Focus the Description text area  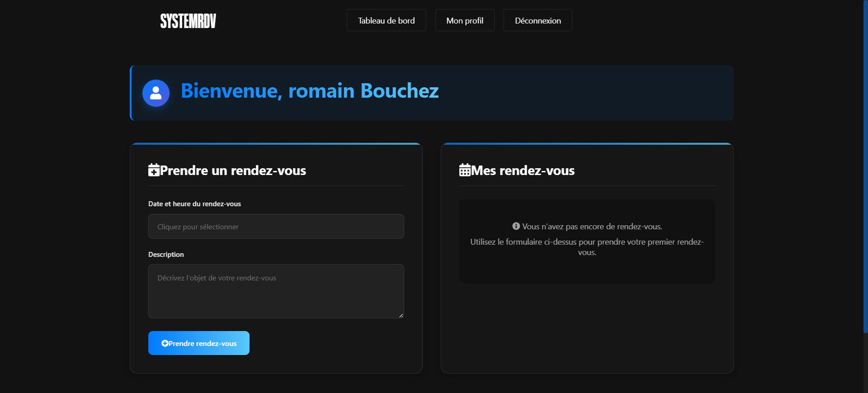pyautogui.click(x=276, y=291)
